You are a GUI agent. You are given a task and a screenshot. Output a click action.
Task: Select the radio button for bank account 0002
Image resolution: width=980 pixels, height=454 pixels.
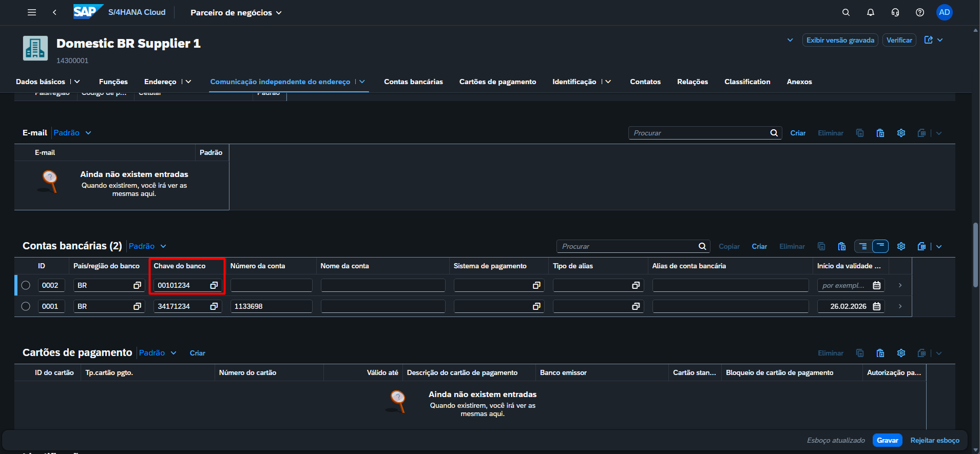coord(26,285)
